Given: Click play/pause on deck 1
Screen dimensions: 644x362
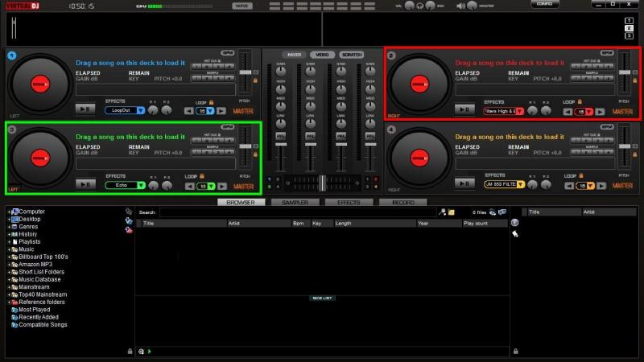Looking at the screenshot, I should 85,109.
